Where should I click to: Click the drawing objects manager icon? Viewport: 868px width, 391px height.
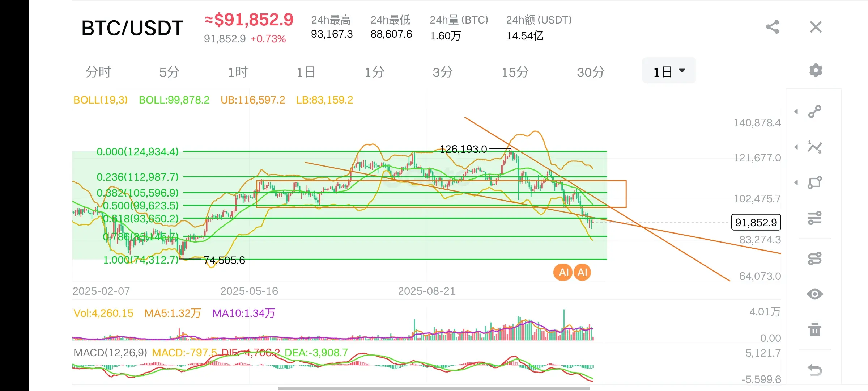point(815,258)
